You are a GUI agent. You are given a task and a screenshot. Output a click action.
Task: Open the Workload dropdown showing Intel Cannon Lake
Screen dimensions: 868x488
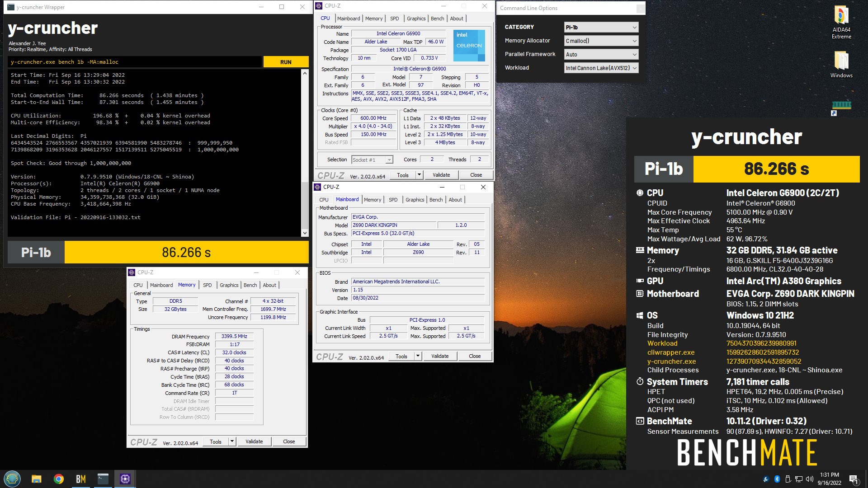[x=601, y=68]
